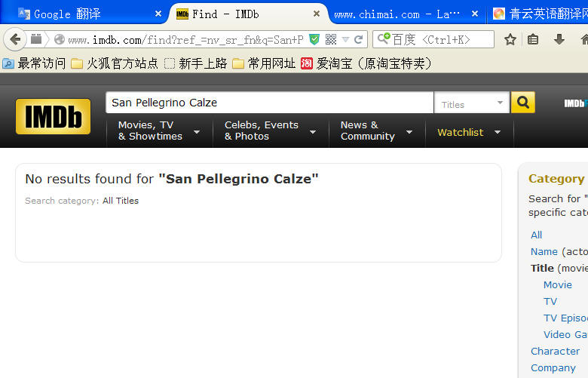
Task: Click the site identity globe icon
Action: [60, 39]
